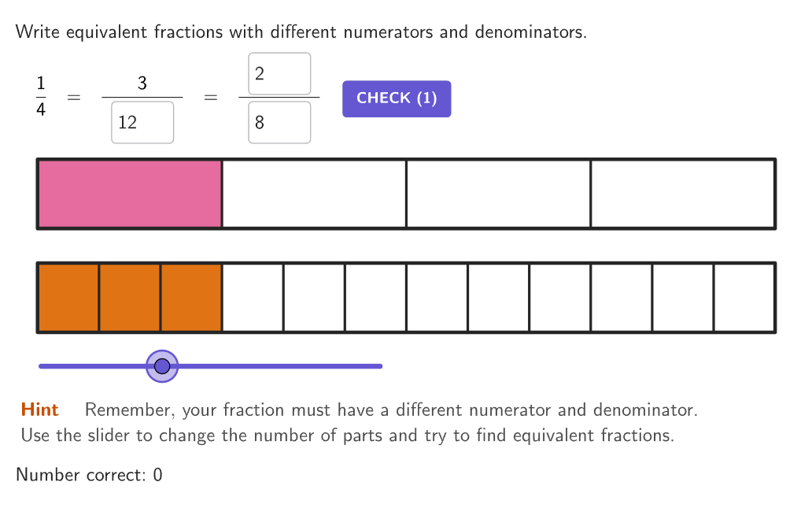Select the numerator input containing 2

click(x=279, y=73)
